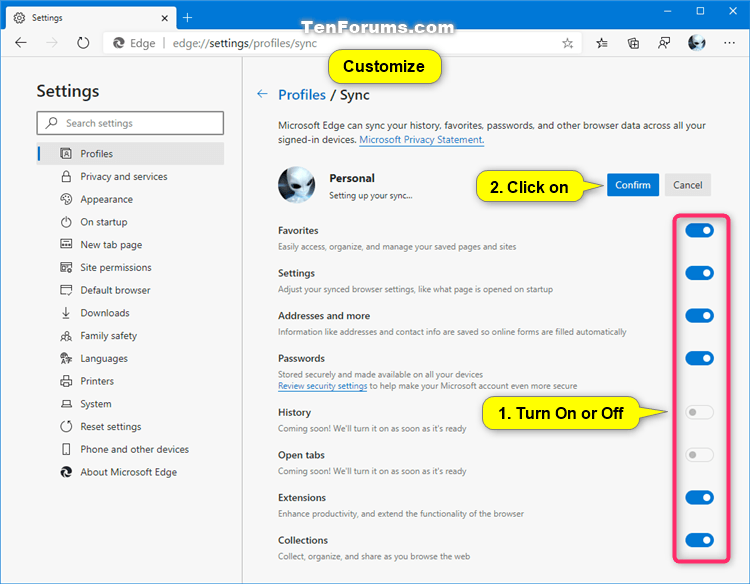Click the Phone and other devices icon
Image resolution: width=750 pixels, height=584 pixels.
pos(66,449)
